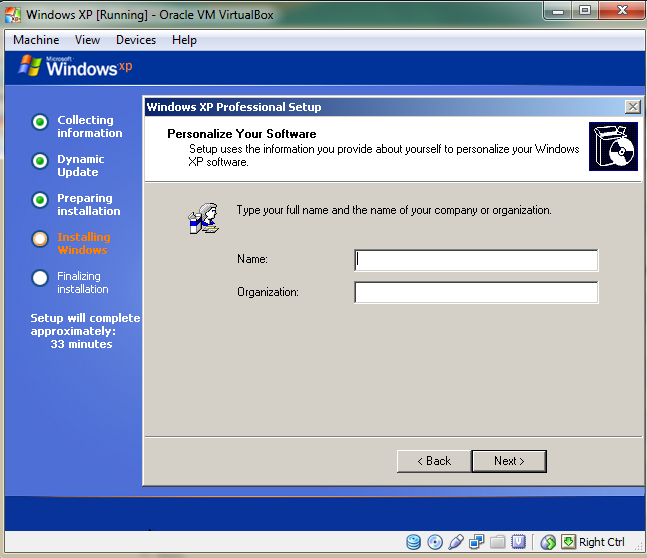Screen dimensions: 647x558
Task: Click the Name input field
Action: [476, 260]
